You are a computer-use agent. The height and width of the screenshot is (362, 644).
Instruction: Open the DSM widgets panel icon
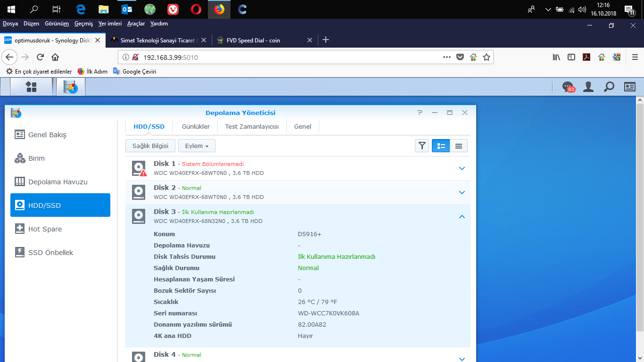pyautogui.click(x=630, y=87)
